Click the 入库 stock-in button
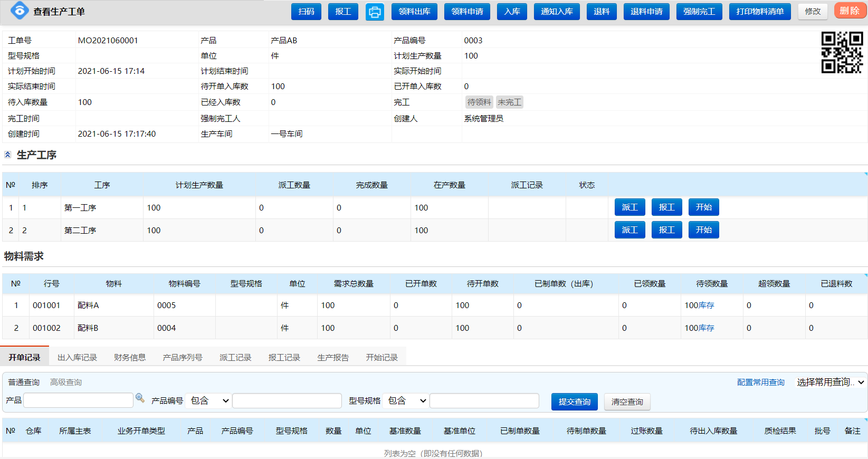Image resolution: width=868 pixels, height=459 pixels. tap(512, 12)
